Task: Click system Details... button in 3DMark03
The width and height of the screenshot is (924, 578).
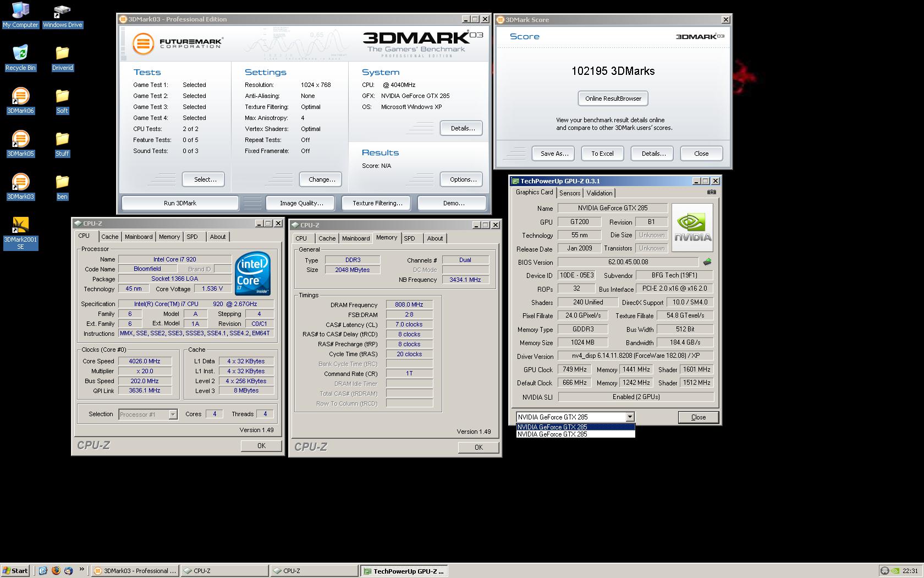Action: point(461,128)
